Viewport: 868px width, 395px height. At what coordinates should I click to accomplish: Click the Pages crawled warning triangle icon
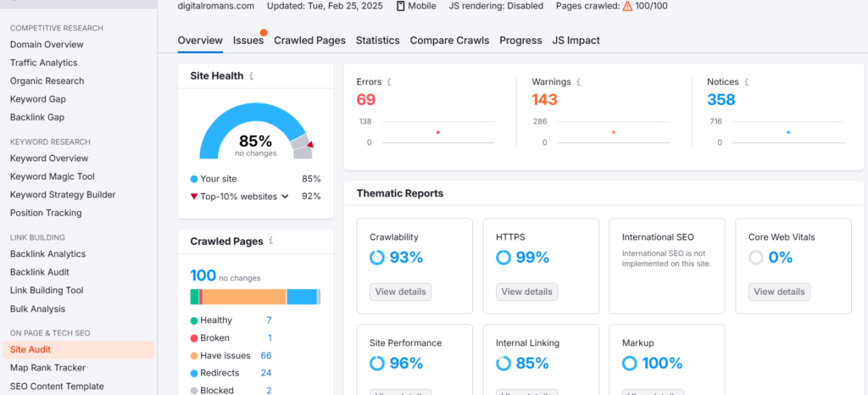tap(627, 6)
